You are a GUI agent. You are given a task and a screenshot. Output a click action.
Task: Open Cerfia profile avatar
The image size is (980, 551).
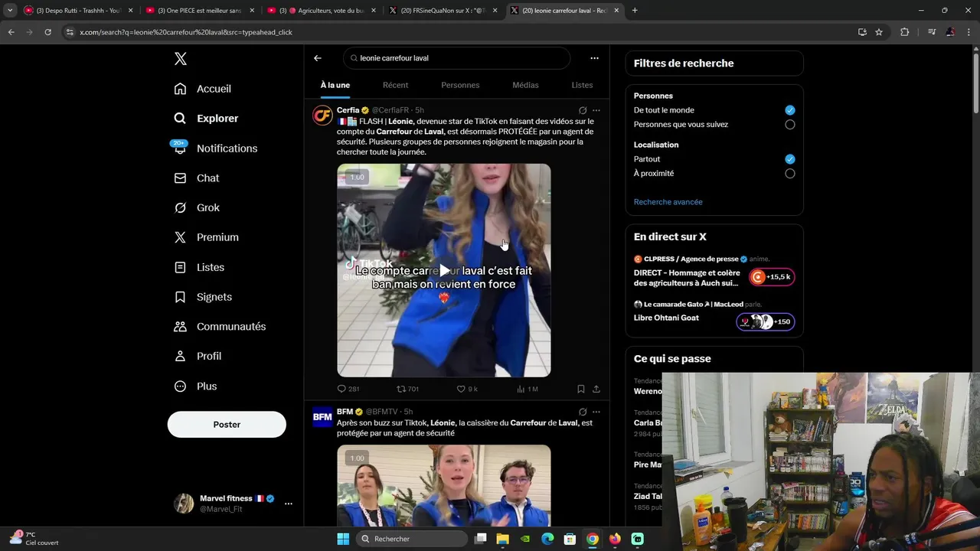point(322,116)
